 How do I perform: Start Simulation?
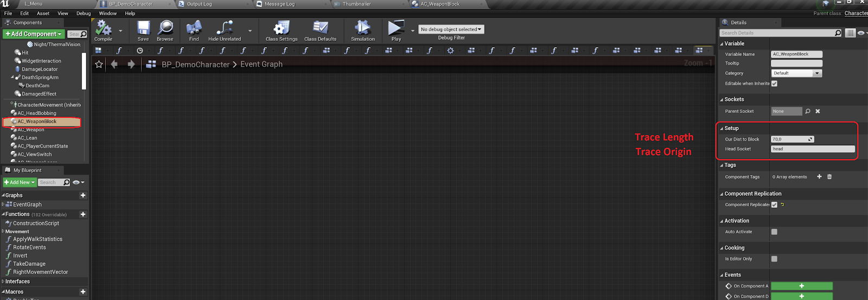pos(362,31)
